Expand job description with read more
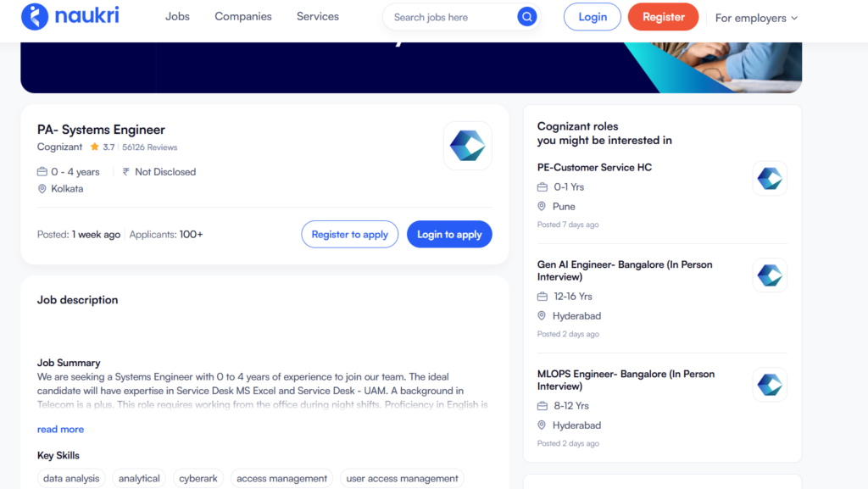This screenshot has width=868, height=489. pyautogui.click(x=60, y=430)
